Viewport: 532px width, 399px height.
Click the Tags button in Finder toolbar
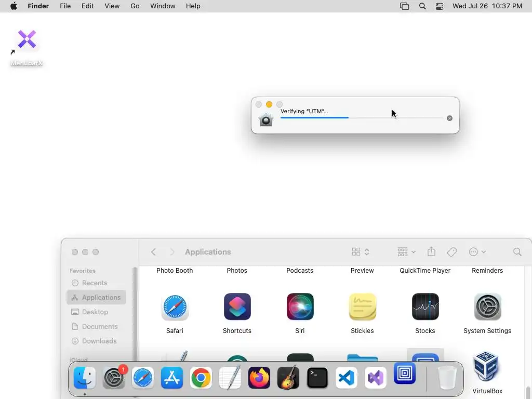[451, 252]
